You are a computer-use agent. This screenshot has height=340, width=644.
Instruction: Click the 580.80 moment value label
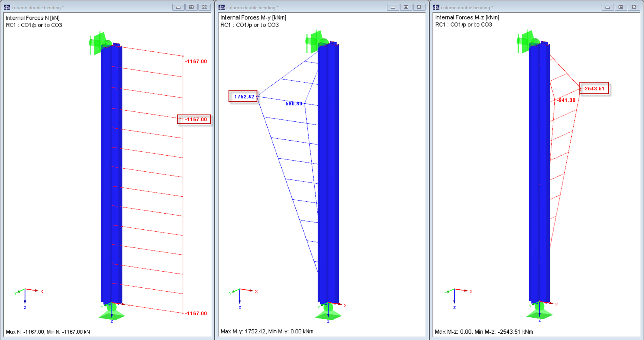294,103
